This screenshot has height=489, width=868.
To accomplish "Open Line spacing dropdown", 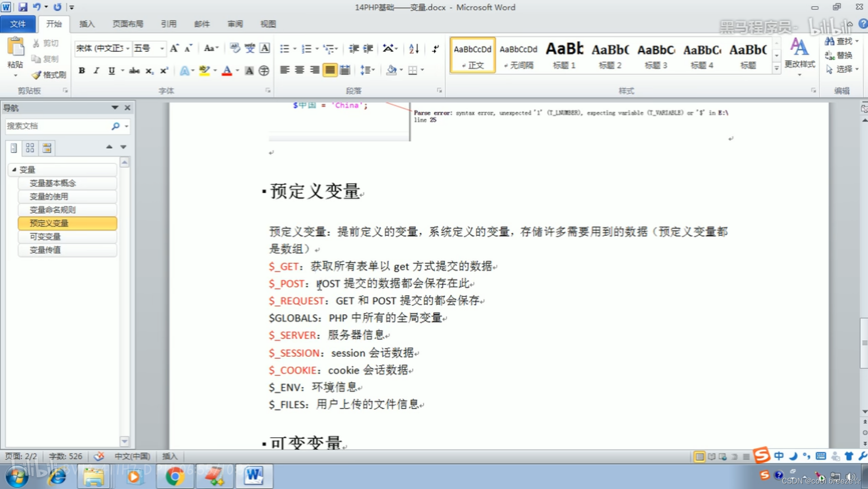I will pos(367,70).
